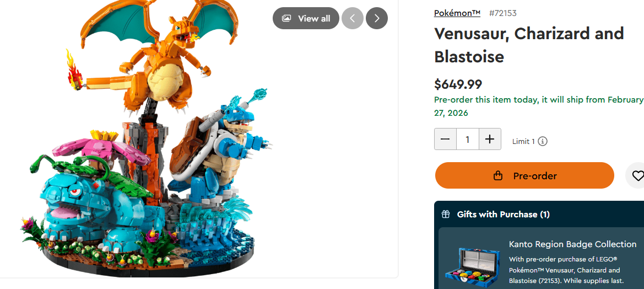
Task: Click the main Charizard product image
Action: 150,140
